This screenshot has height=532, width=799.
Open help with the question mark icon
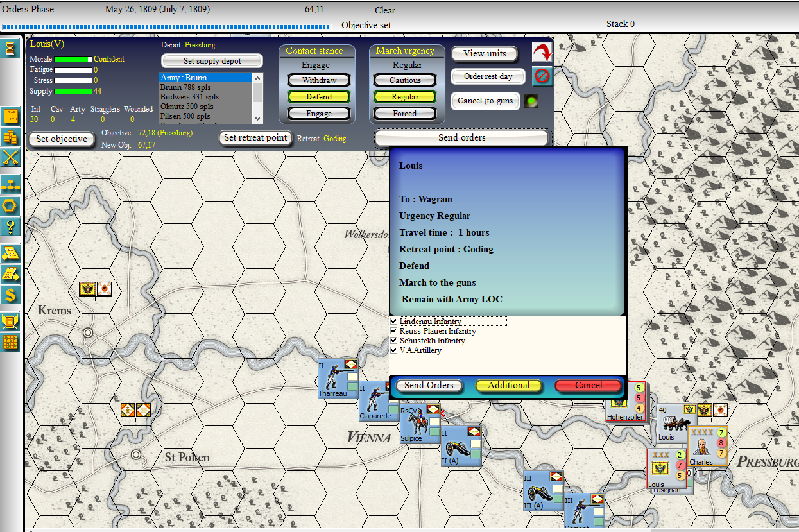pyautogui.click(x=11, y=227)
